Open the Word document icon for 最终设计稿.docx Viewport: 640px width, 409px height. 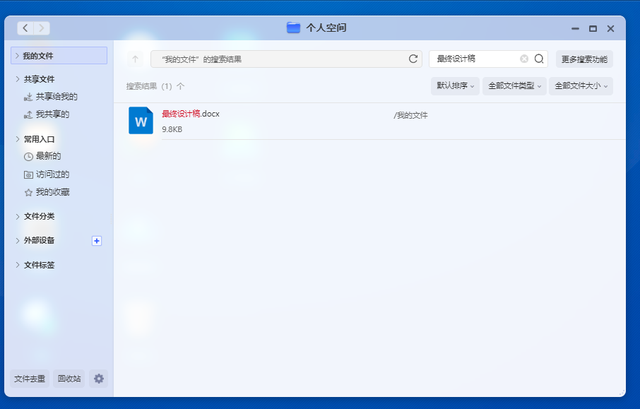tap(141, 120)
